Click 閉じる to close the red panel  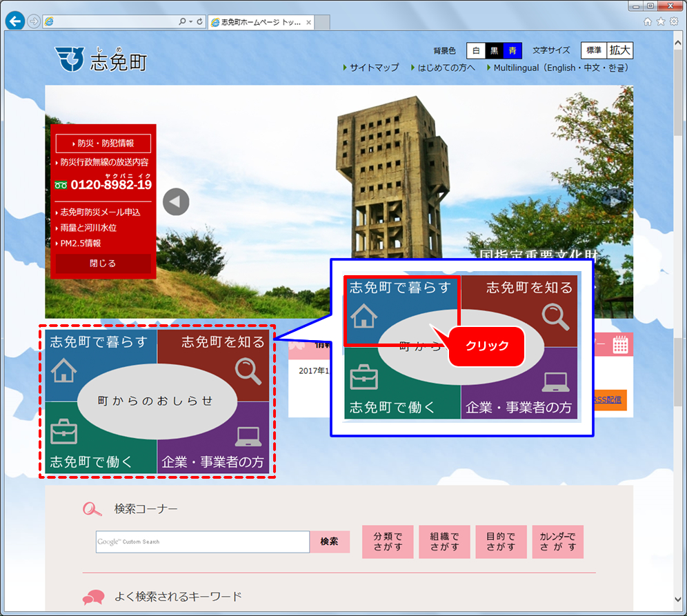click(103, 264)
